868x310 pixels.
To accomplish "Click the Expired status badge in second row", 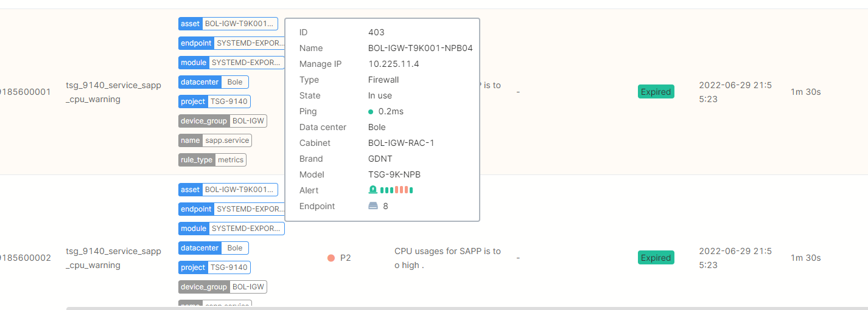I will (x=656, y=258).
